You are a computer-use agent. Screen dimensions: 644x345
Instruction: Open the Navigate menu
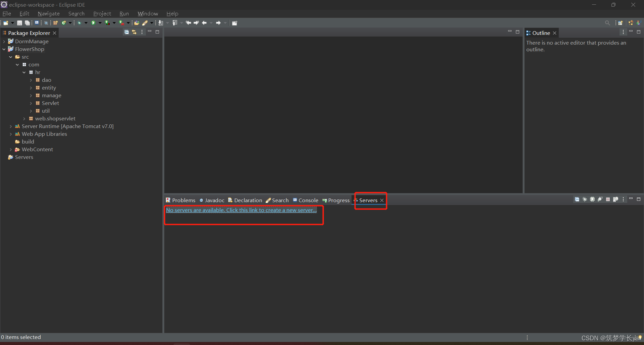point(49,14)
